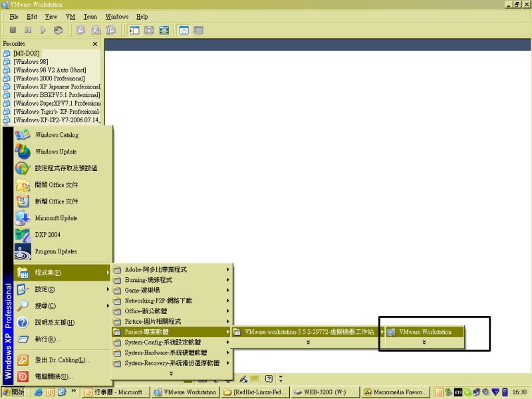Expand Office-辦公軟體 program folder
The width and height of the screenshot is (532, 399).
click(x=172, y=311)
